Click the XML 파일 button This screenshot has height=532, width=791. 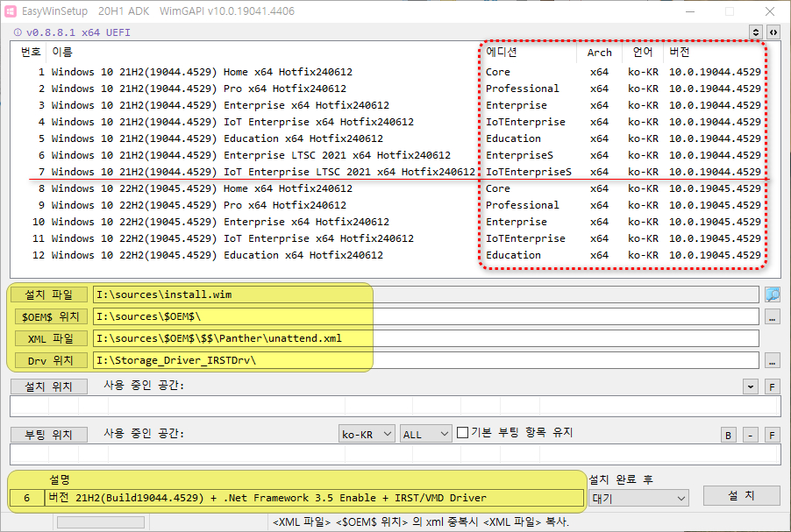tap(51, 338)
